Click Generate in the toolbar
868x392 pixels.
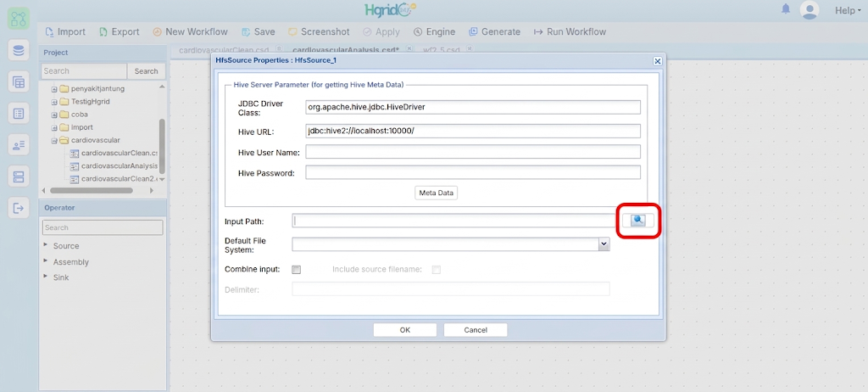(495, 31)
